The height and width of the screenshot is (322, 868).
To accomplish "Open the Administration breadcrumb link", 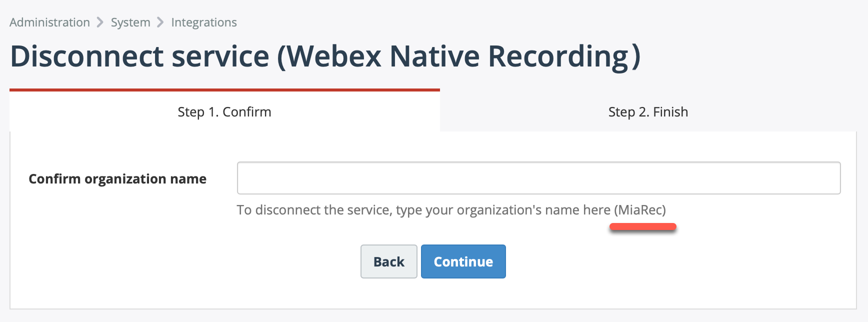I will coord(49,22).
